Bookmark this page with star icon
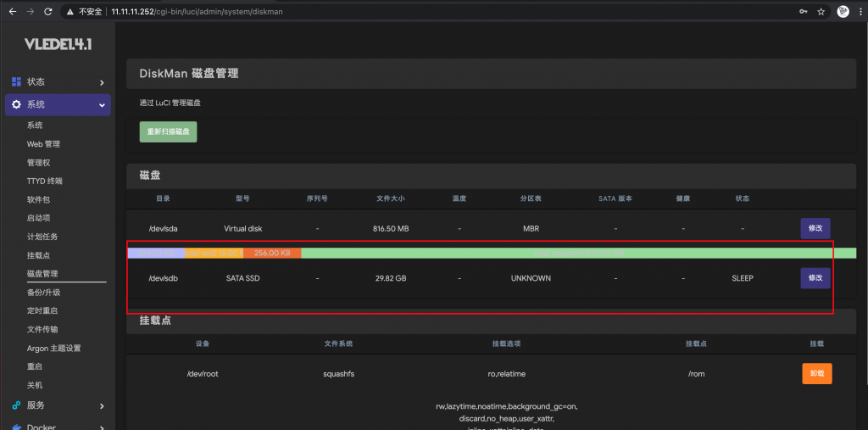868x430 pixels. point(821,12)
